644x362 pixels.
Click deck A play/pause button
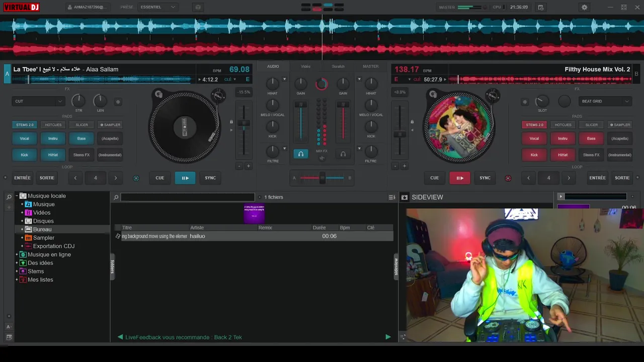pos(185,178)
